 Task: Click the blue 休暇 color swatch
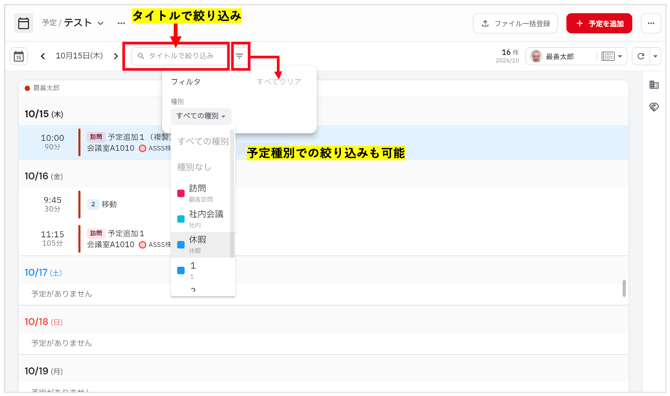(x=181, y=245)
